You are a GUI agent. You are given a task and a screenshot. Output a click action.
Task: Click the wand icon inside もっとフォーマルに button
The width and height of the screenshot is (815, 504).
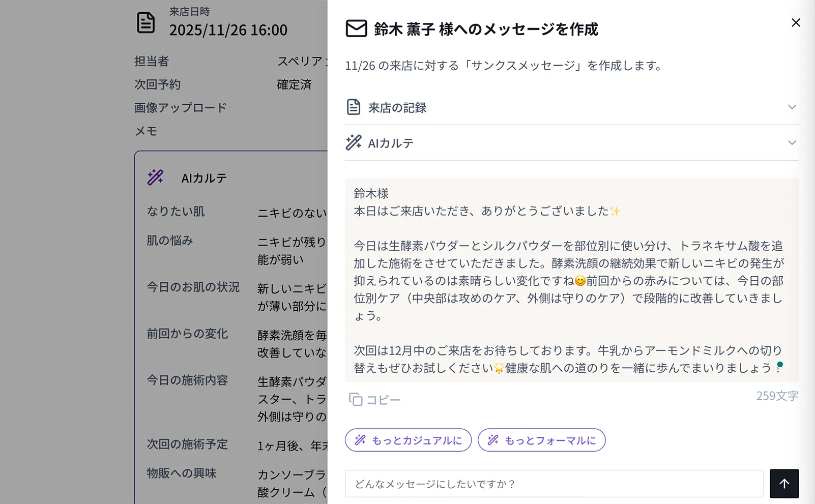pyautogui.click(x=492, y=440)
